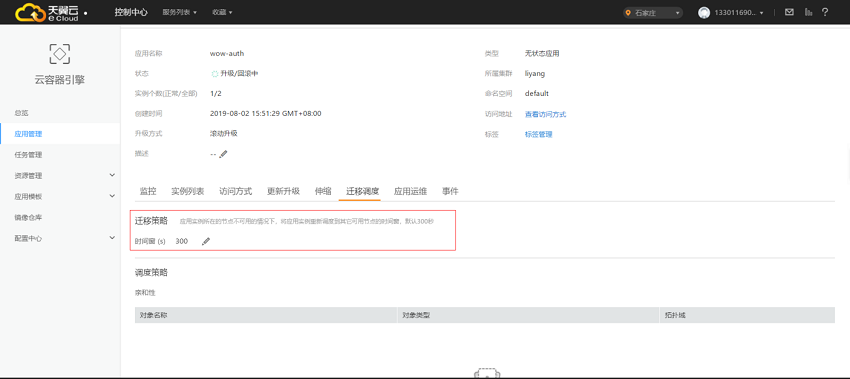Switch to the 更新升级 tab
The height and width of the screenshot is (379, 850).
284,191
